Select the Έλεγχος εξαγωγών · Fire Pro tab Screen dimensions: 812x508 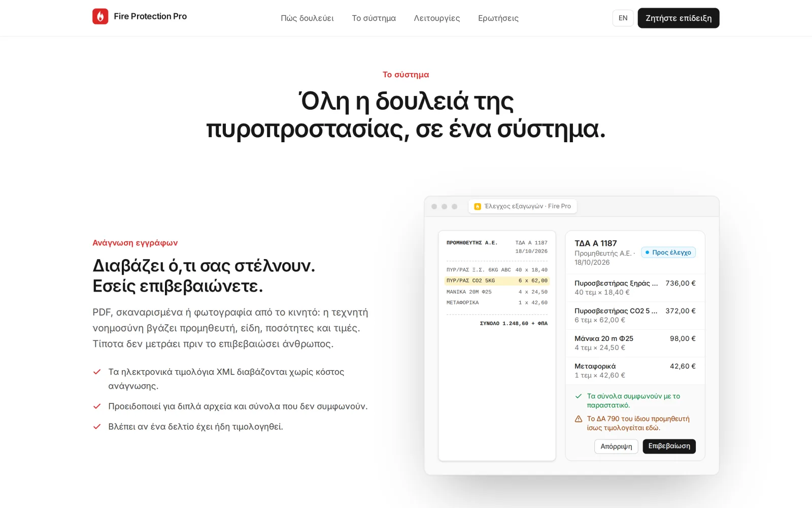coord(523,206)
